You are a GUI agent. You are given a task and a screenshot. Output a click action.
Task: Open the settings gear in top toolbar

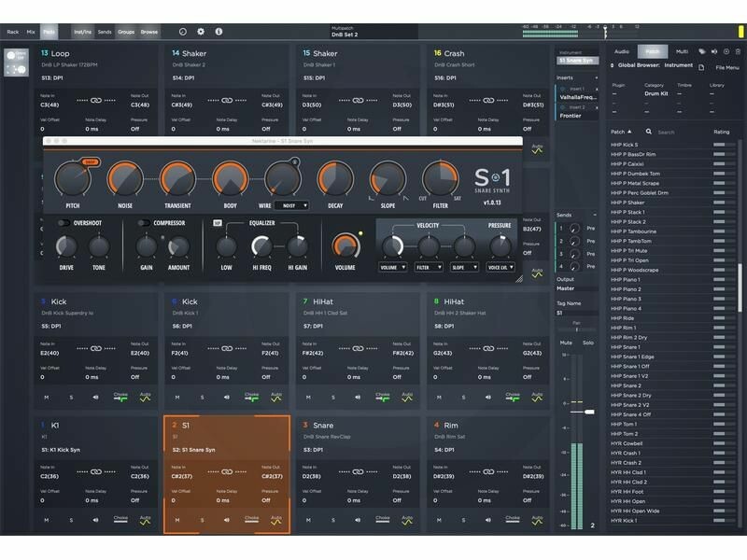(x=201, y=32)
